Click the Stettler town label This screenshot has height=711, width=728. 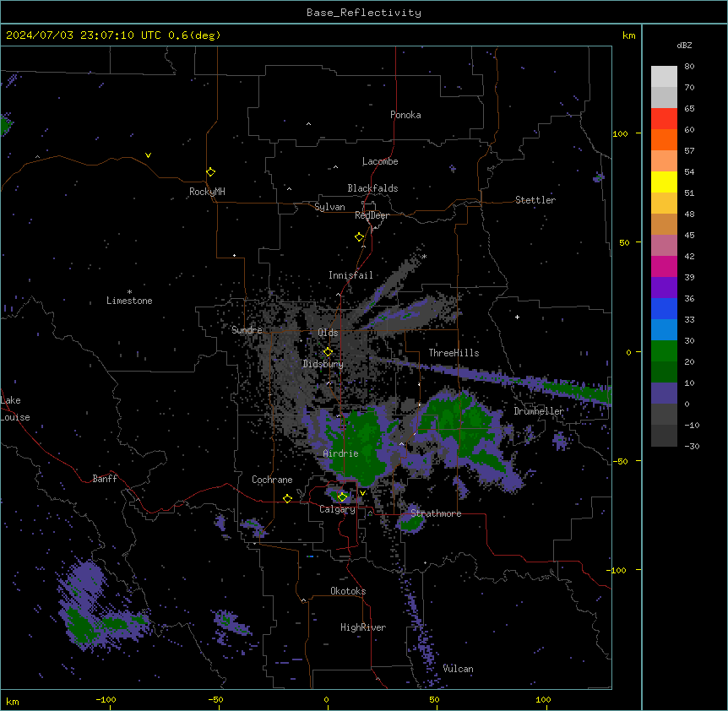tap(535, 200)
